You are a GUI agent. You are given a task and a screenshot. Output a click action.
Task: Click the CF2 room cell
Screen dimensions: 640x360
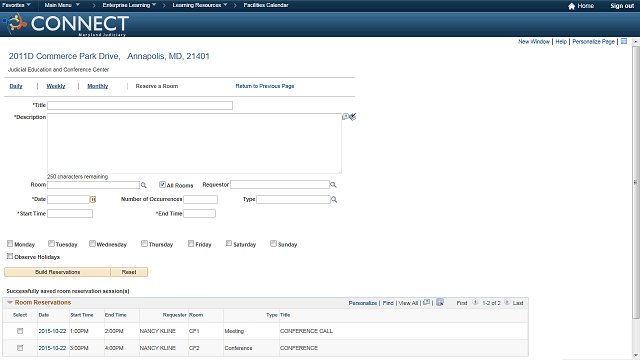point(194,348)
